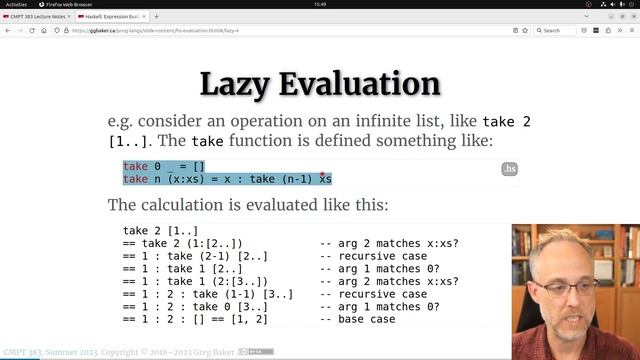The width and height of the screenshot is (640, 360).
Task: Toggle reader view in the address bar
Action: coord(516,31)
